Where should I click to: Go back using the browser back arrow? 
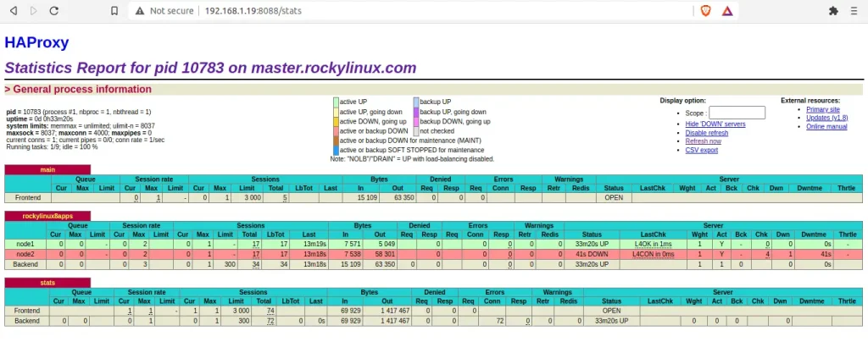pos(14,10)
